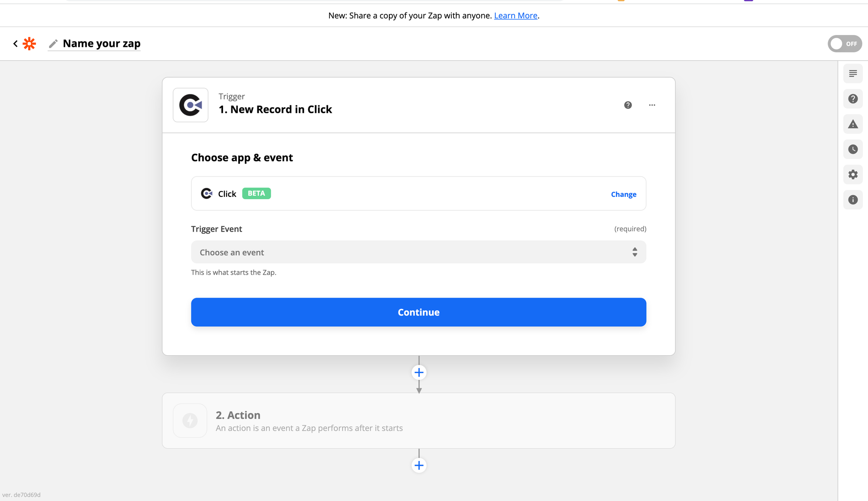The image size is (868, 501).
Task: Click the 'Choose app & event' heading
Action: pos(242,157)
